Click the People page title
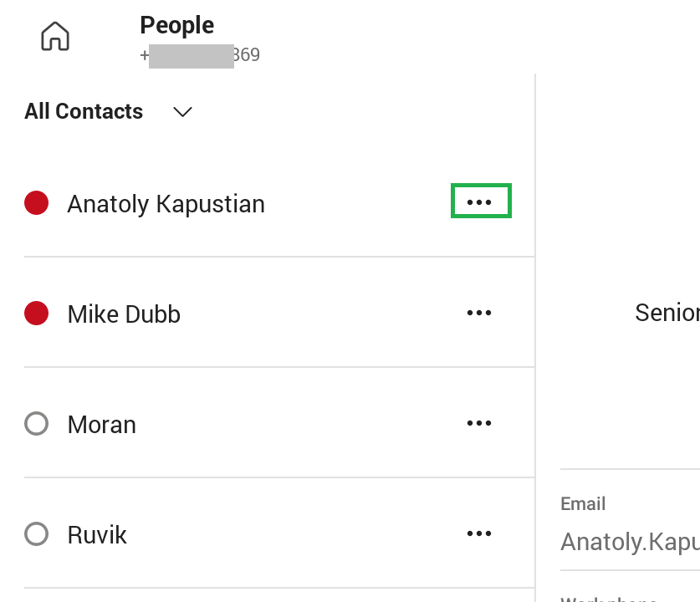 [x=176, y=25]
